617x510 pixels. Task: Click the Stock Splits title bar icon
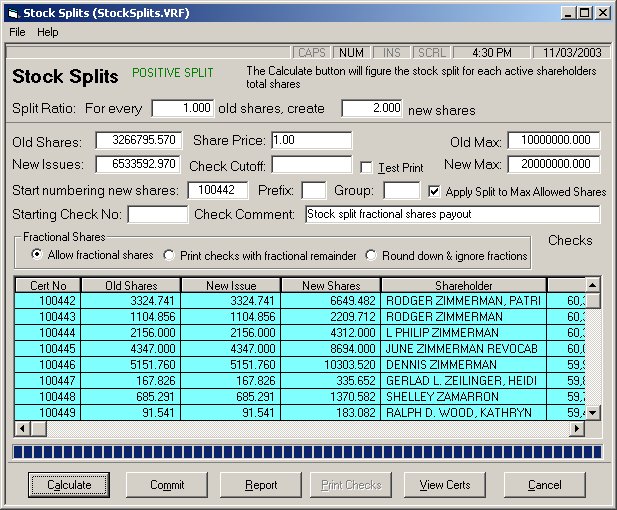click(x=12, y=13)
